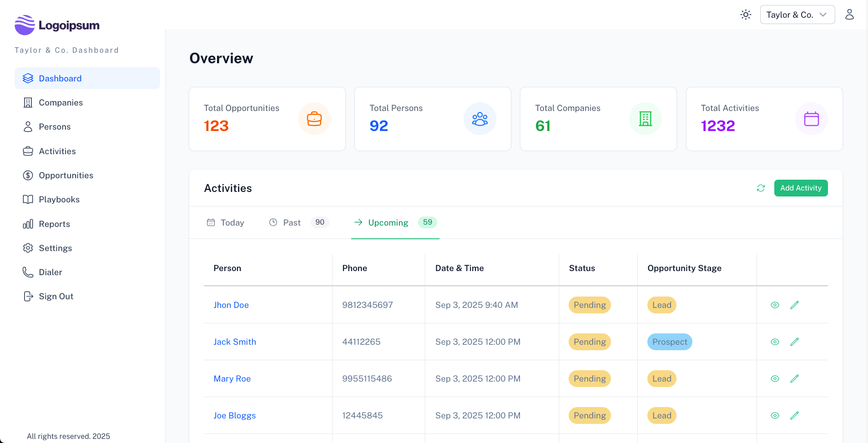Open Opportunities from the sidebar

[x=66, y=175]
